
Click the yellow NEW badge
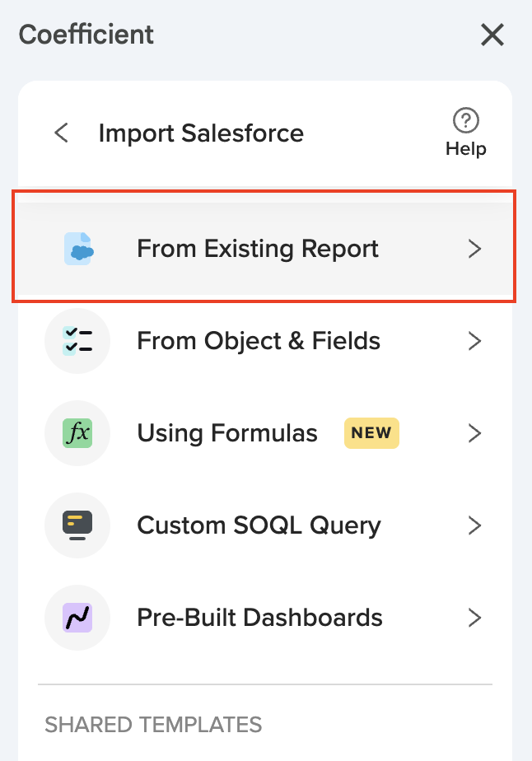point(371,433)
